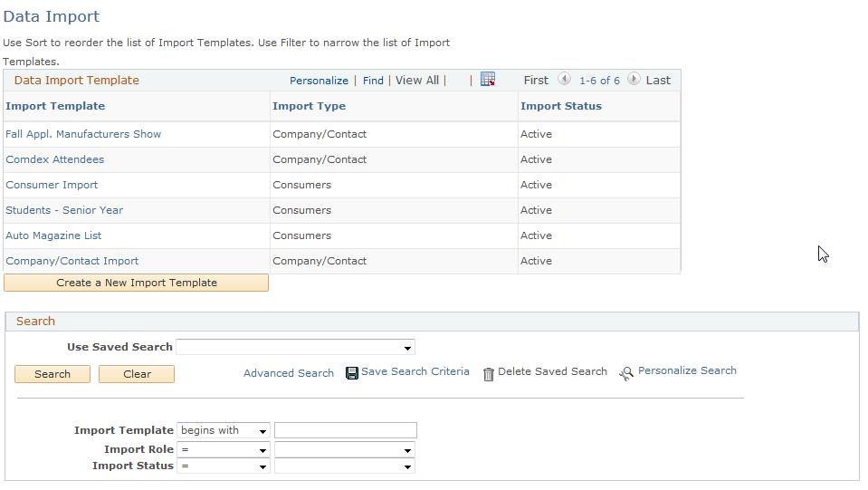Open the Comdex Attendees template

pos(55,159)
